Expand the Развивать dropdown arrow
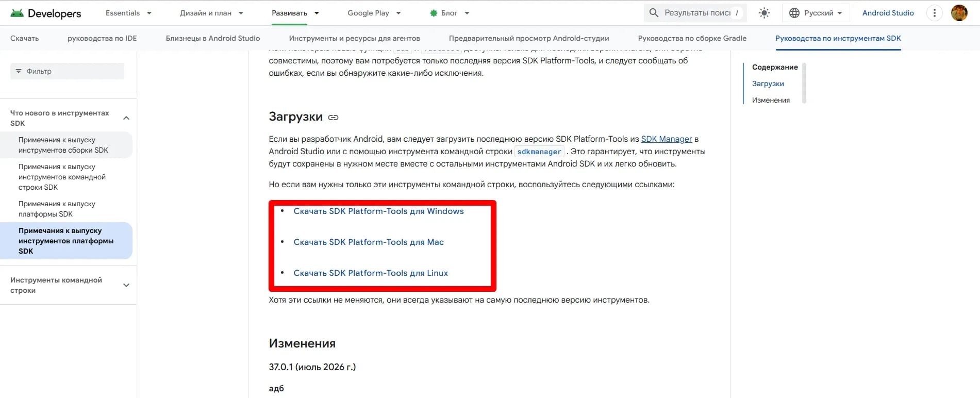 (317, 13)
